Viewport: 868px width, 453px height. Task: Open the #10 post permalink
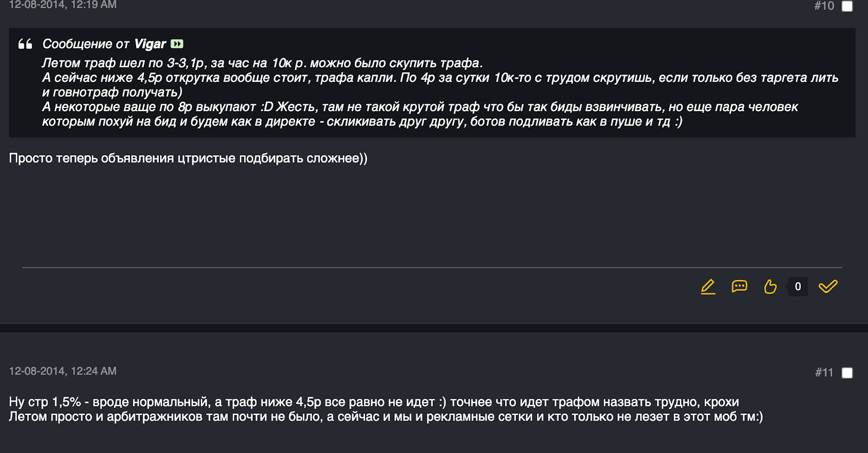(x=824, y=6)
